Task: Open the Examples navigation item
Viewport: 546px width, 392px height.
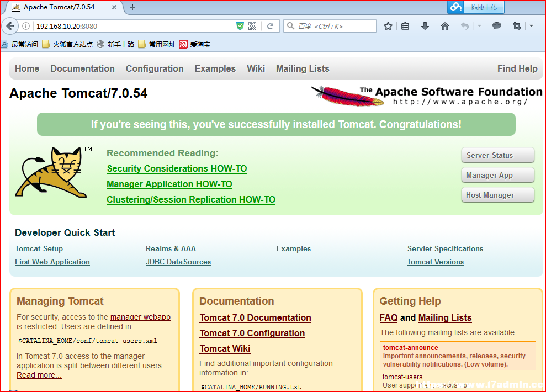Action: coord(215,68)
